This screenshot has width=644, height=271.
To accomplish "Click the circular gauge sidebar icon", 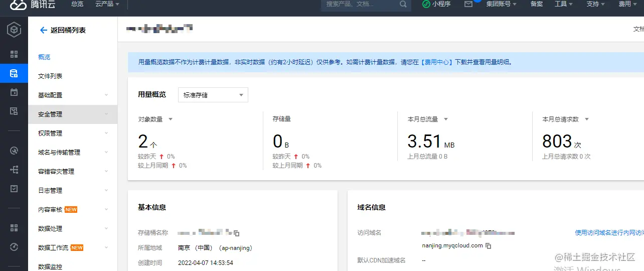I will point(14,151).
